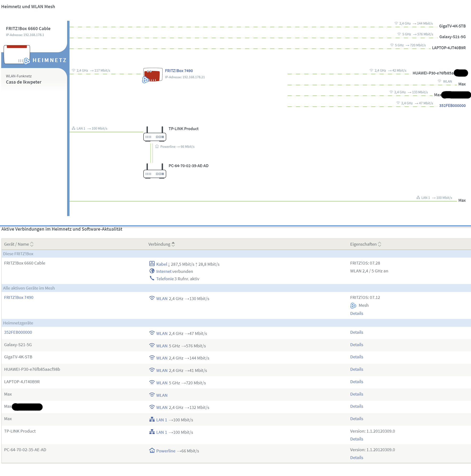The height and width of the screenshot is (476, 471).
Task: Click the WLAN icon in the HUAWEI-P30 table row
Action: coord(152,370)
